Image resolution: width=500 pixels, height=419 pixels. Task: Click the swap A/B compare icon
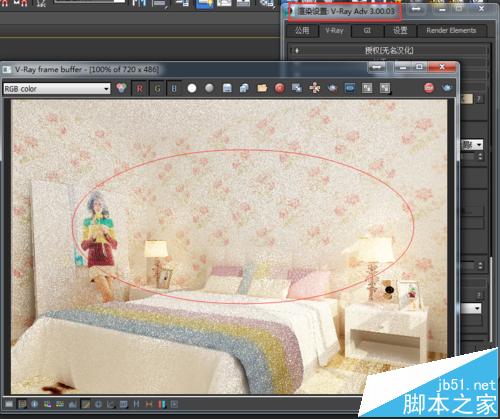[367, 88]
